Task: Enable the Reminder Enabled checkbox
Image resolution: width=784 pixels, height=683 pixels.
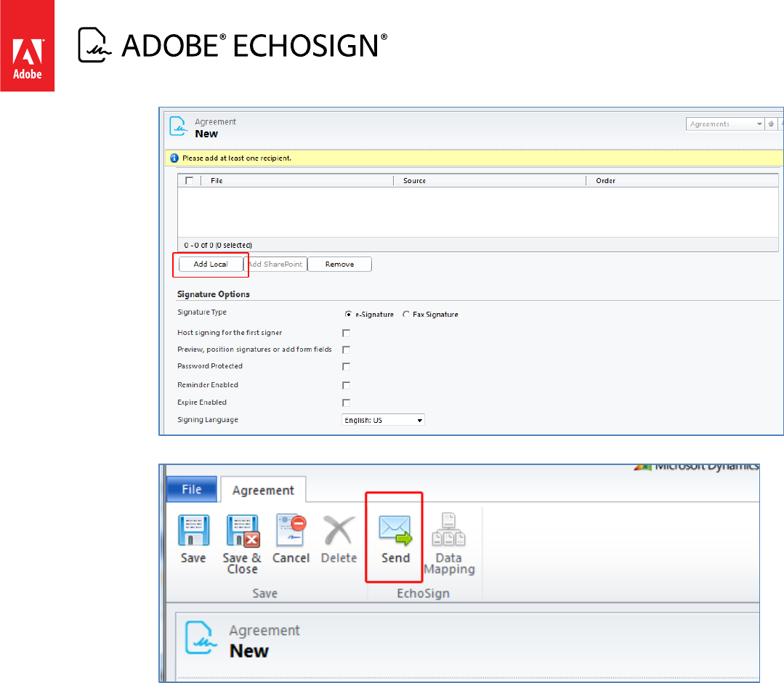Action: 346,385
